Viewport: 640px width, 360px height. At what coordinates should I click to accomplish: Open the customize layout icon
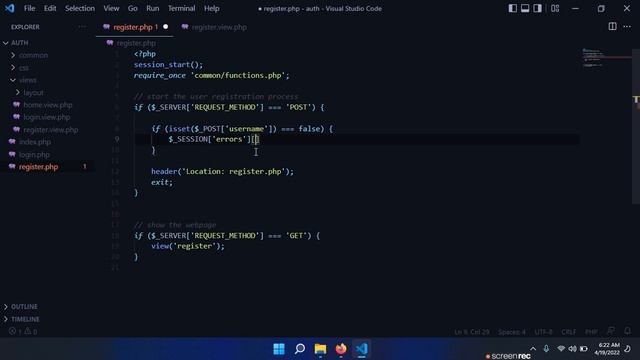click(x=555, y=8)
